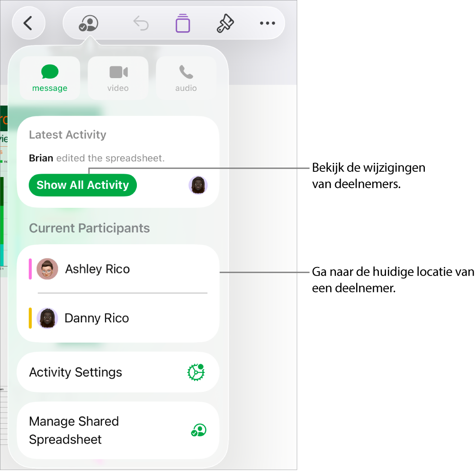The height and width of the screenshot is (471, 476).
Task: Jump to Ashley Rico's location
Action: (118, 269)
